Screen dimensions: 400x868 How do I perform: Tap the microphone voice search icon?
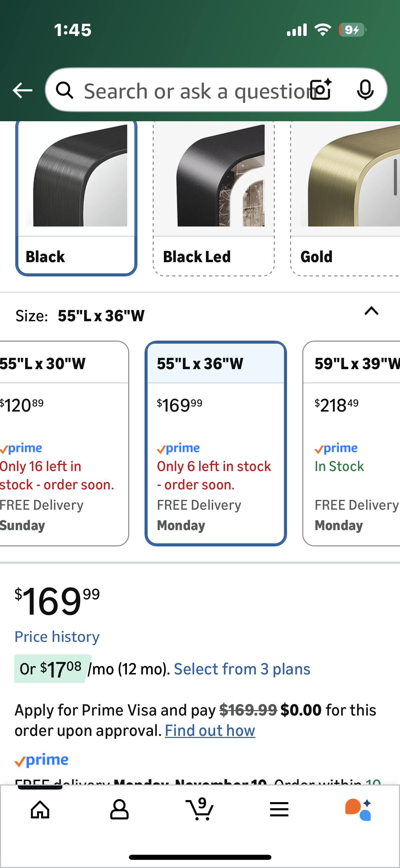pyautogui.click(x=365, y=90)
